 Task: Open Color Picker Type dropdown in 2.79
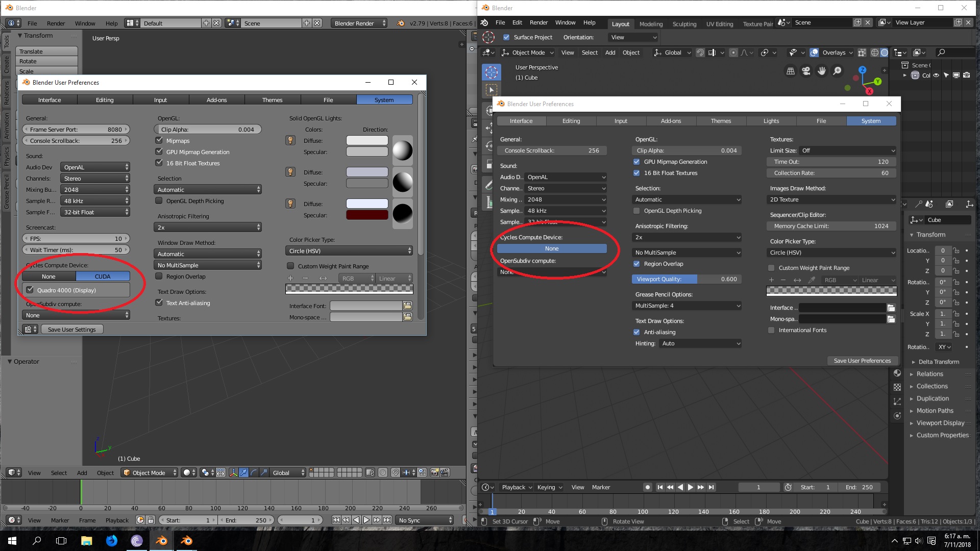coord(349,251)
